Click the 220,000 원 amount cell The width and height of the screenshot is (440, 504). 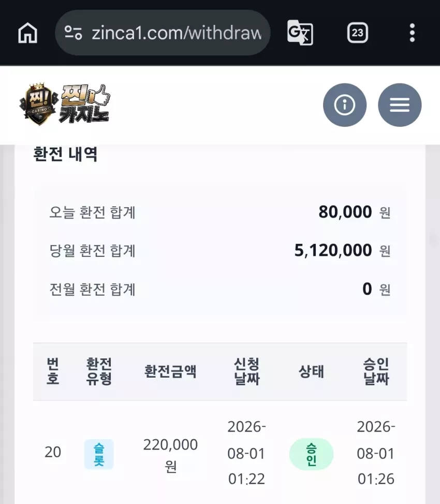coord(170,455)
